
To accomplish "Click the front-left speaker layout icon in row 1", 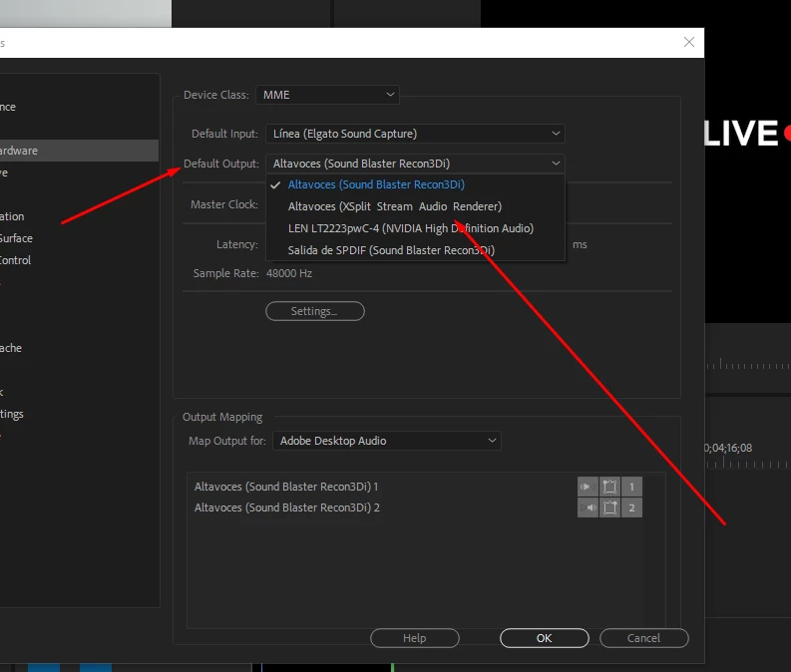I will click(609, 487).
